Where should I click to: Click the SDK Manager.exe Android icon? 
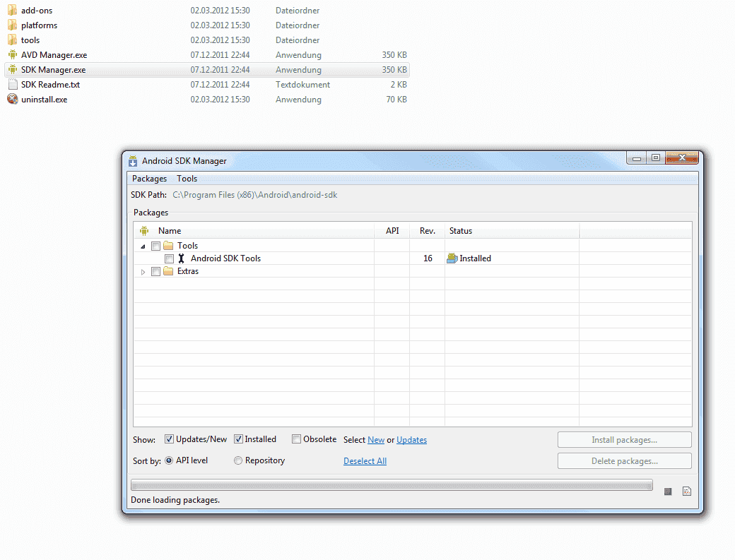tap(13, 70)
